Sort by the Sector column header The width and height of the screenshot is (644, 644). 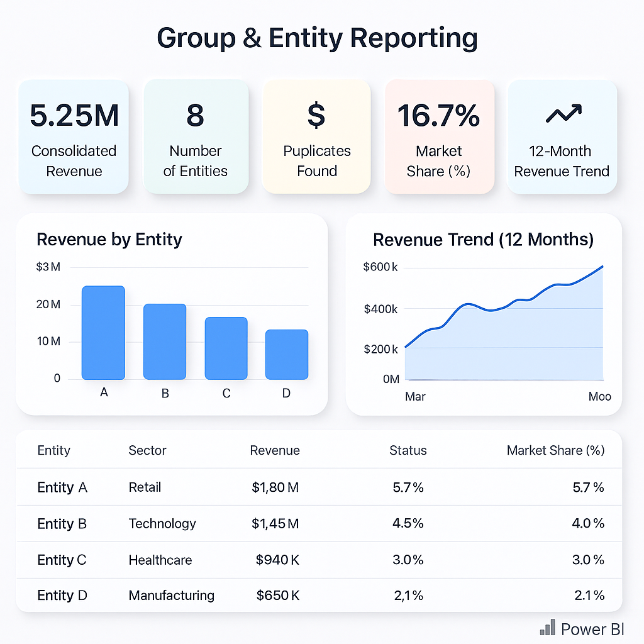[x=147, y=450]
